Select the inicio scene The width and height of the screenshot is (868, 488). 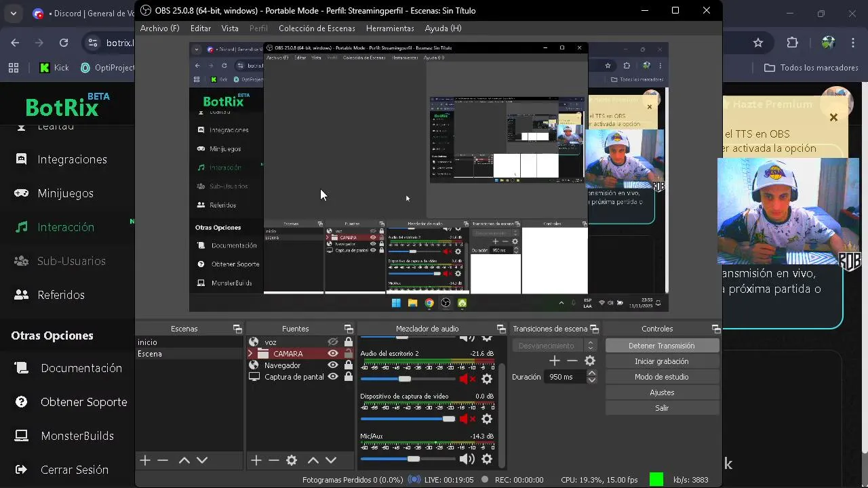189,342
